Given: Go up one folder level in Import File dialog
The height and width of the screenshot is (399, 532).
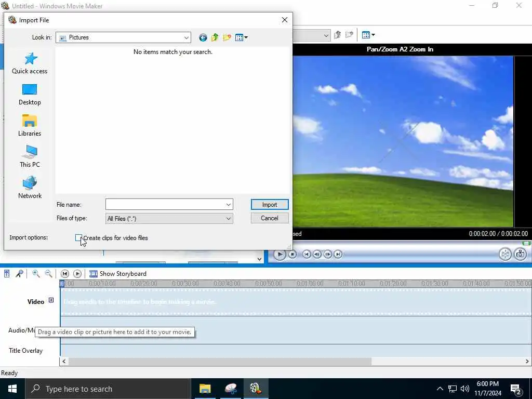Looking at the screenshot, I should coord(215,37).
